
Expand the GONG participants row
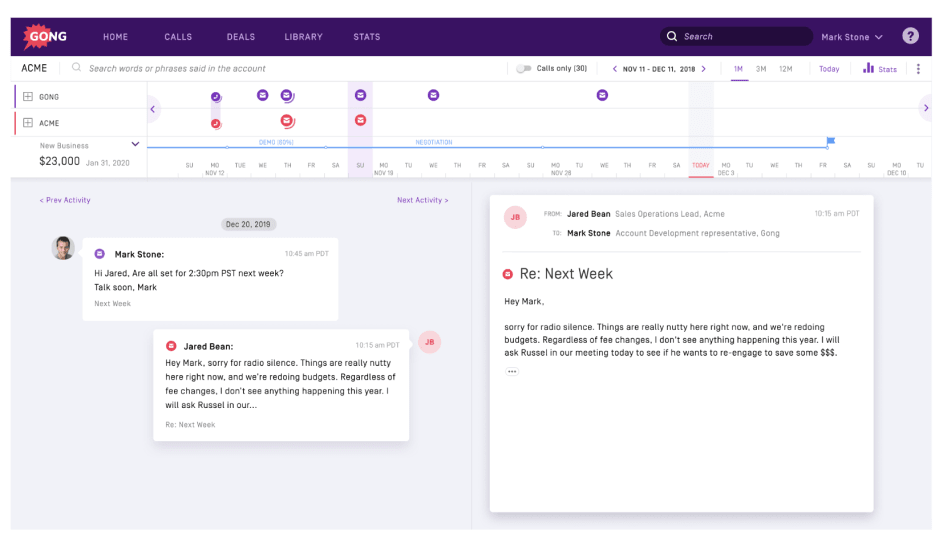pyautogui.click(x=28, y=96)
